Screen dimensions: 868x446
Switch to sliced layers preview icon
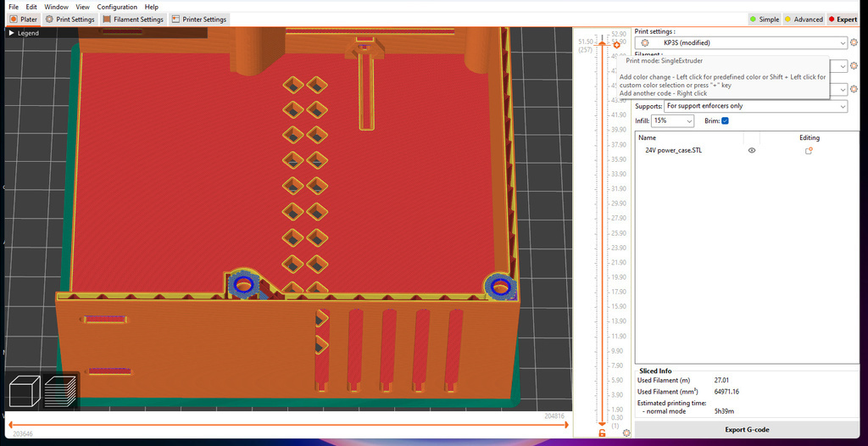point(61,393)
